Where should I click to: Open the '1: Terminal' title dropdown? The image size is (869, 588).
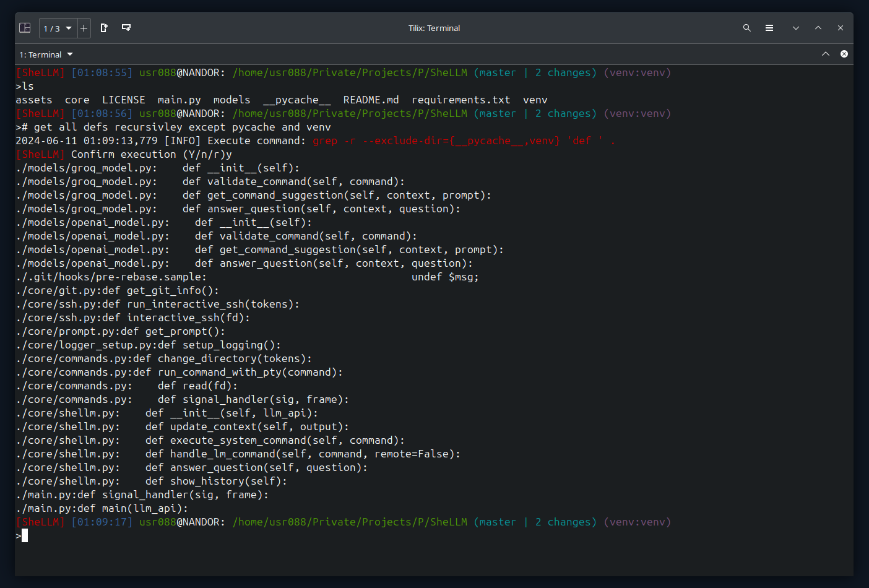[46, 54]
